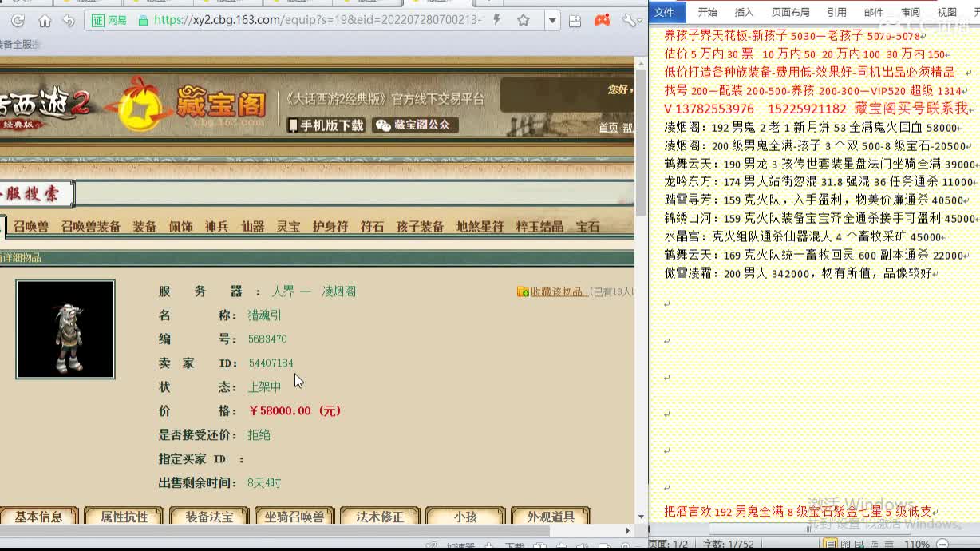Image resolution: width=980 pixels, height=551 pixels.
Task: Open the 插入 ribbon tab in Word
Action: click(x=744, y=12)
